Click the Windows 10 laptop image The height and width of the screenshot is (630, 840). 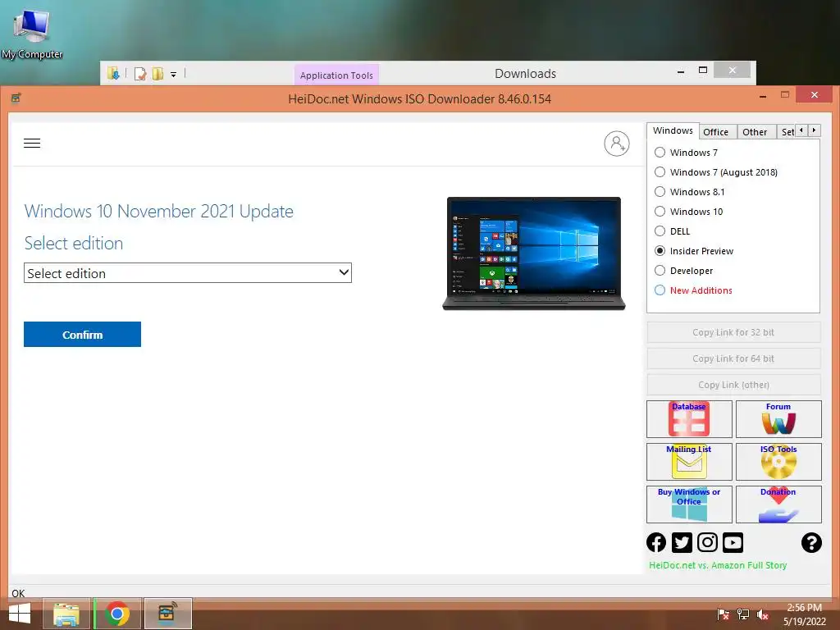tap(534, 253)
